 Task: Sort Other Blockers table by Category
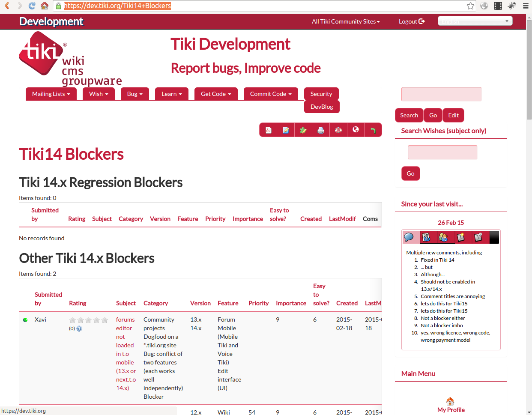click(x=155, y=303)
